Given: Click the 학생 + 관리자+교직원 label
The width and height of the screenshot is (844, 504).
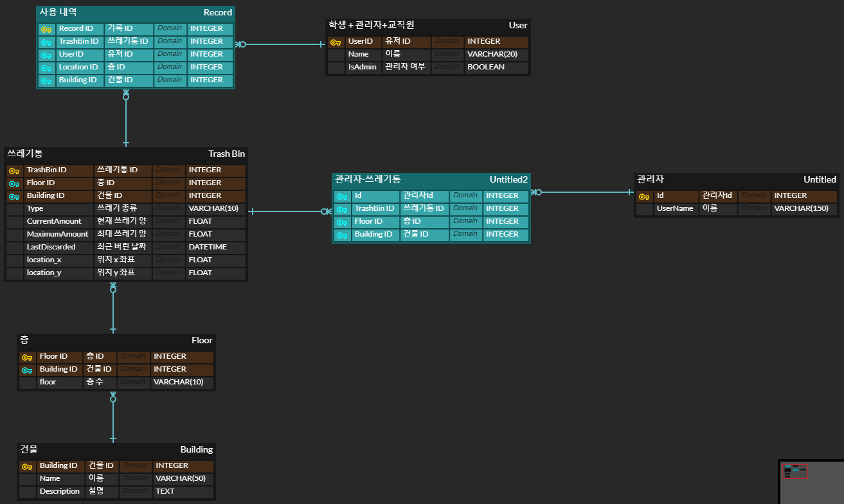Looking at the screenshot, I should (x=372, y=25).
